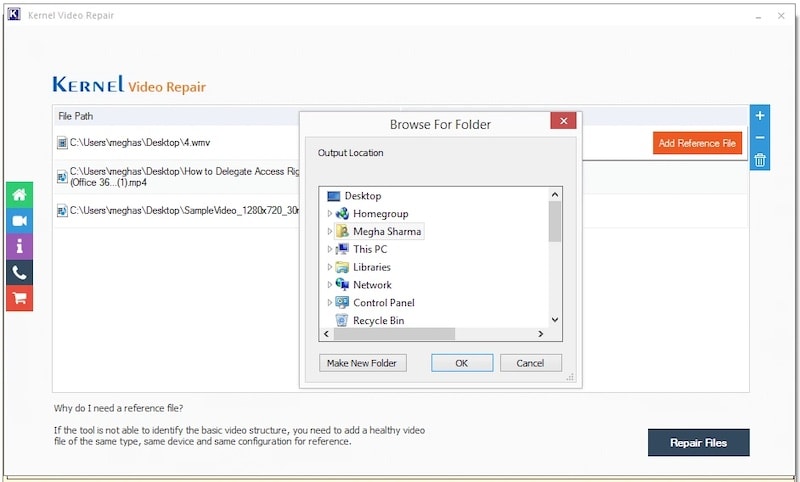Viewport: 800px width, 482px height.
Task: Click the File Path column header
Action: click(x=76, y=116)
